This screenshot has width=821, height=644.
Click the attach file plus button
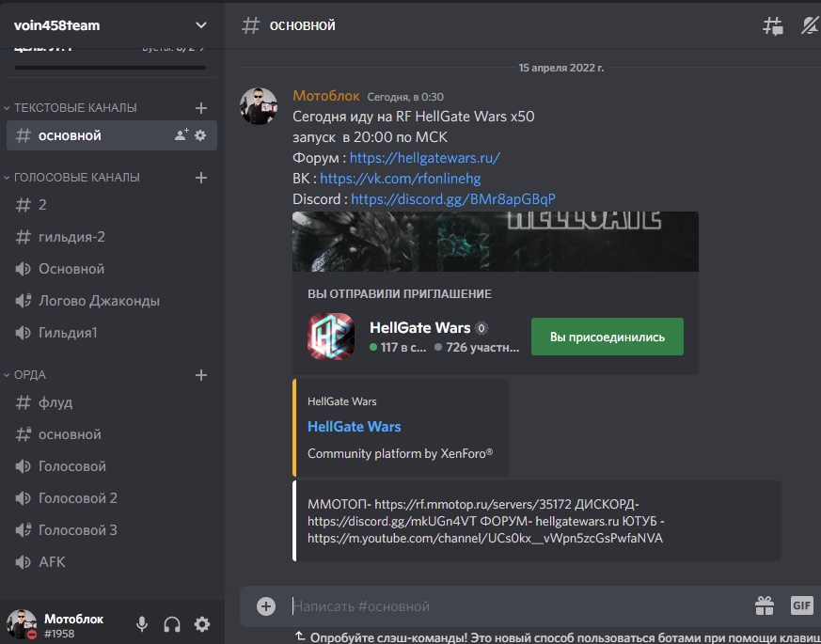tap(266, 606)
